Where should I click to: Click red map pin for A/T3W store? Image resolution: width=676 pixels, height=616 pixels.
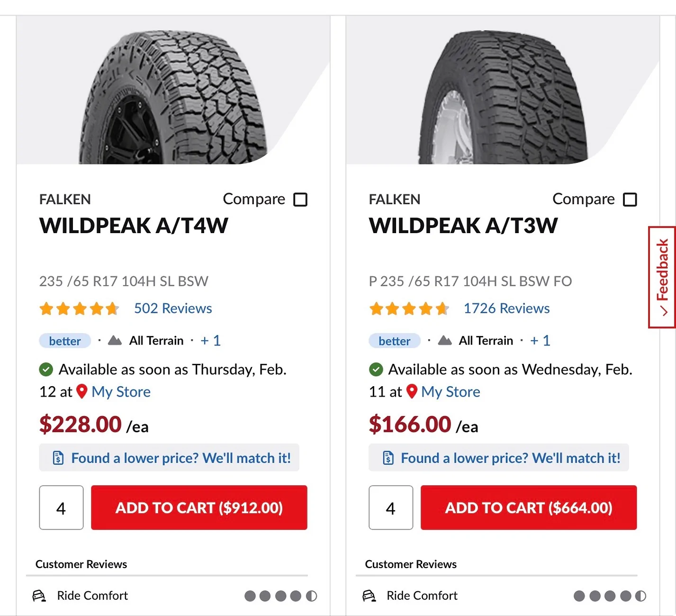coord(412,391)
